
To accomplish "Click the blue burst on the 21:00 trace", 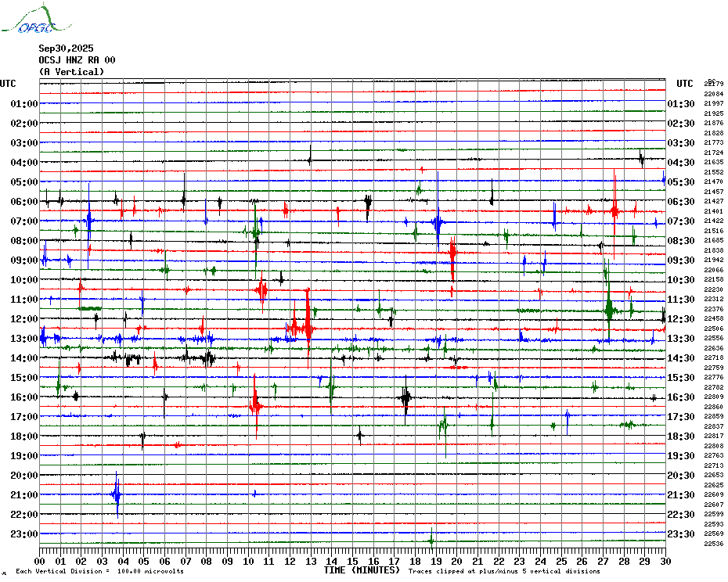I will pyautogui.click(x=117, y=494).
